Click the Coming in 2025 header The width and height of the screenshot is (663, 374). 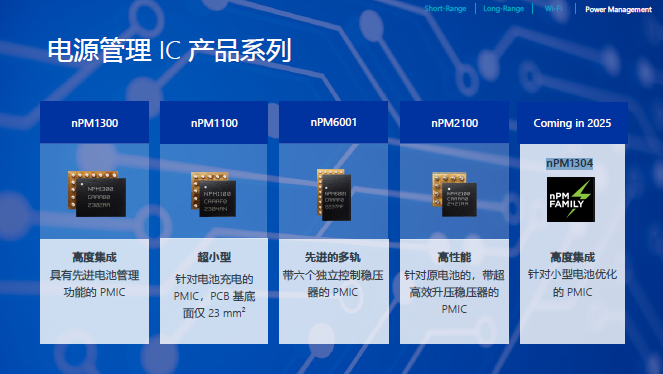[572, 123]
